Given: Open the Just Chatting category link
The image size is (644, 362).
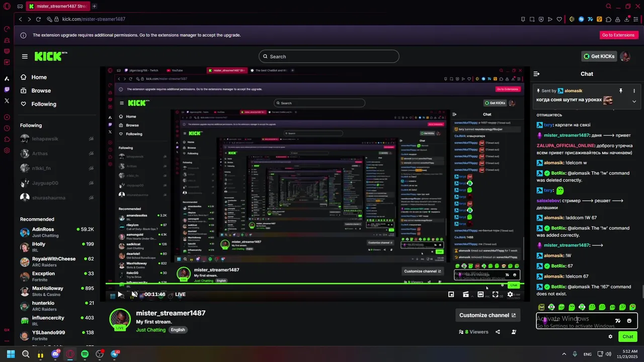Looking at the screenshot, I should pos(151,330).
